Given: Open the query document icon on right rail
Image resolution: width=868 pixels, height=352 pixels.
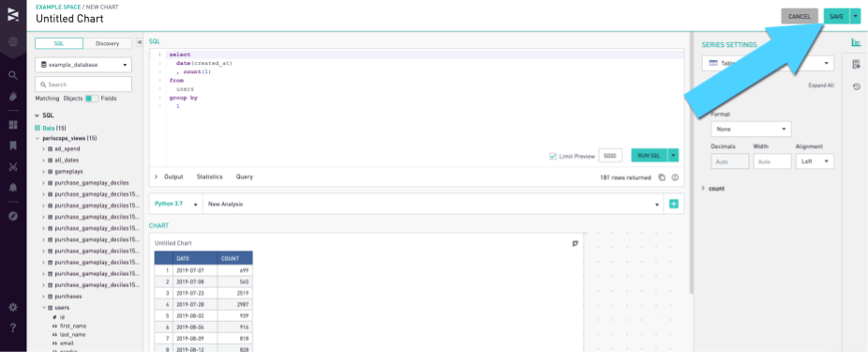Looking at the screenshot, I should tap(856, 65).
